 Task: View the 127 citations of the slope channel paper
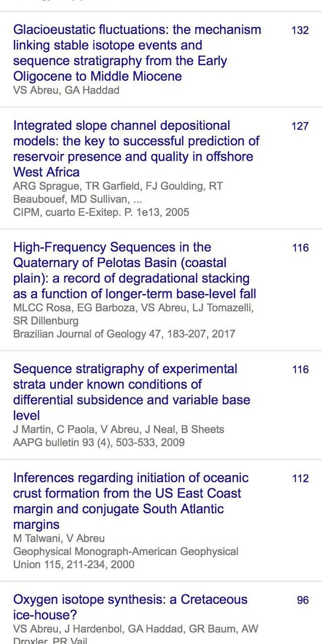[300, 126]
